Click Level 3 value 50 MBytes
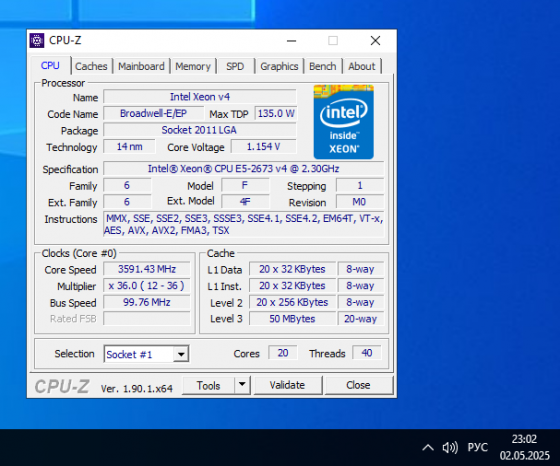Image resolution: width=560 pixels, height=466 pixels. [292, 319]
